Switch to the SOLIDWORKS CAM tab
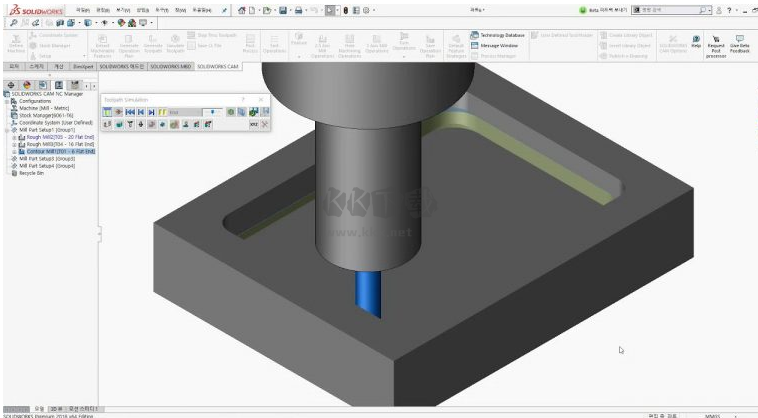 coord(218,67)
